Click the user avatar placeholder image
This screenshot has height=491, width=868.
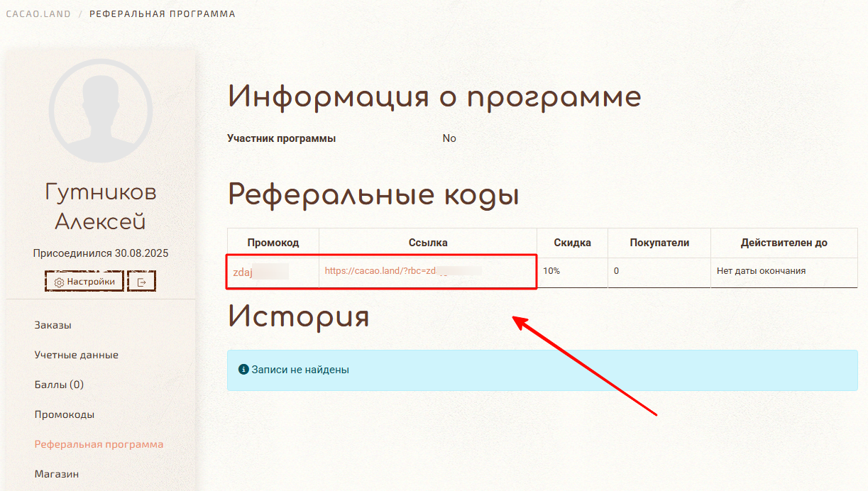pos(101,110)
